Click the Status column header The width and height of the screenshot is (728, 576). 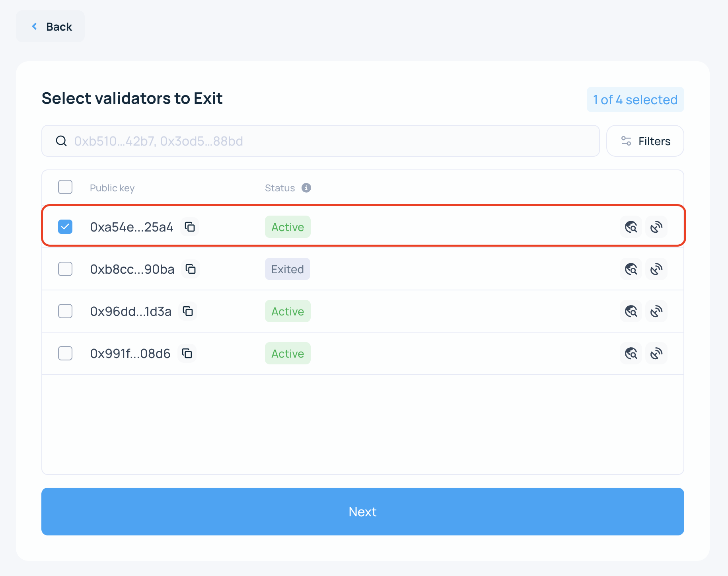coord(279,188)
